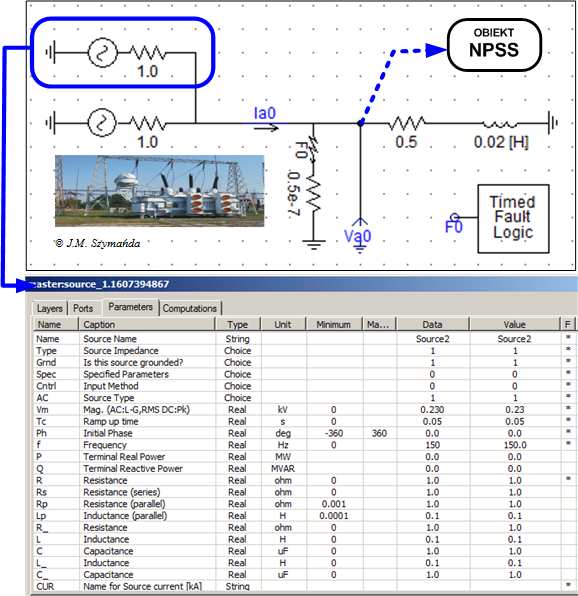Open the Computations tab
The image size is (578, 596).
pos(190,308)
